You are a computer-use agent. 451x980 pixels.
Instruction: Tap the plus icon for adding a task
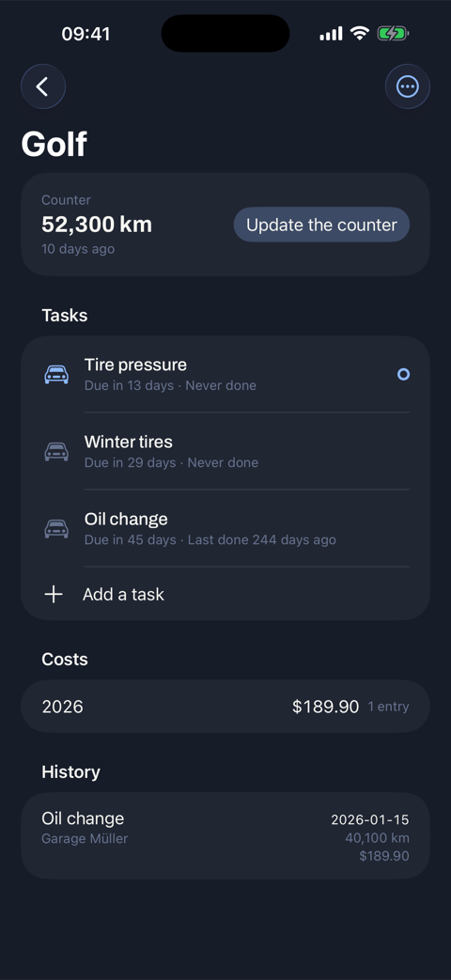[x=54, y=594]
